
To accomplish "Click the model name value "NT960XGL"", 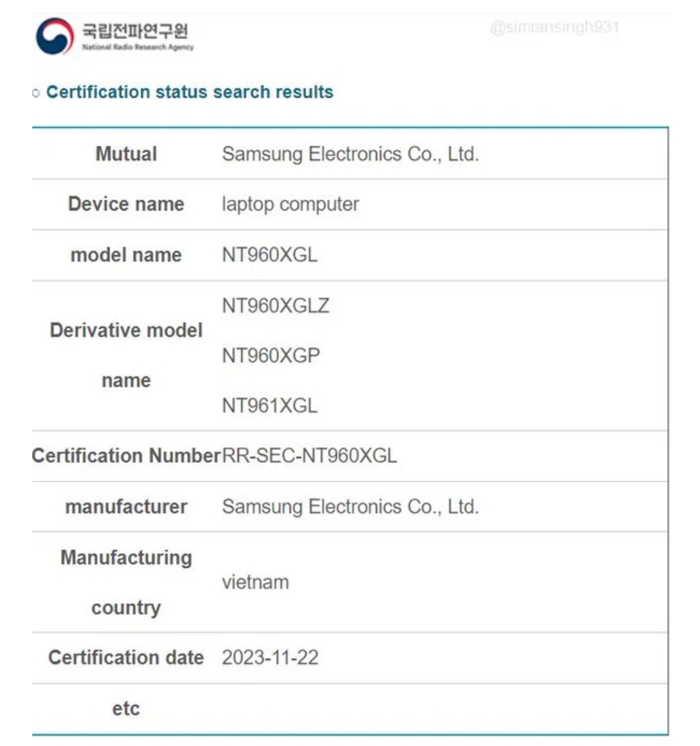I will (x=270, y=255).
